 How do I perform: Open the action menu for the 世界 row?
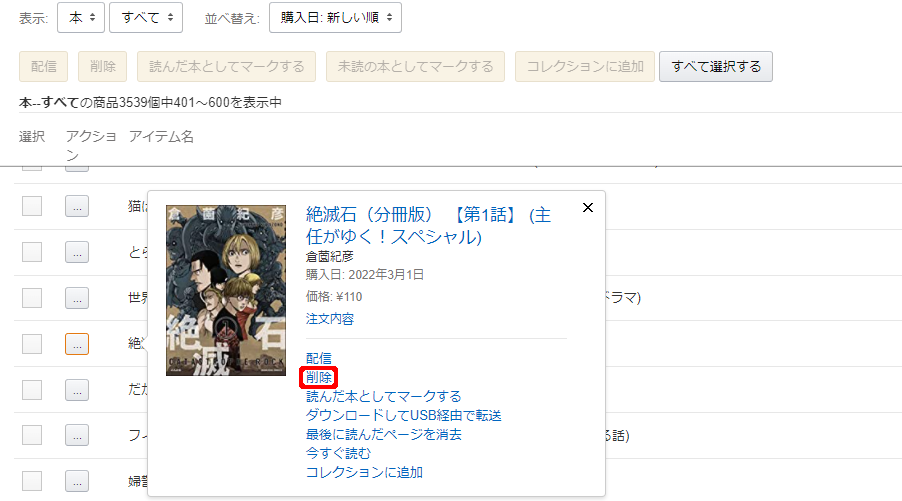click(77, 298)
